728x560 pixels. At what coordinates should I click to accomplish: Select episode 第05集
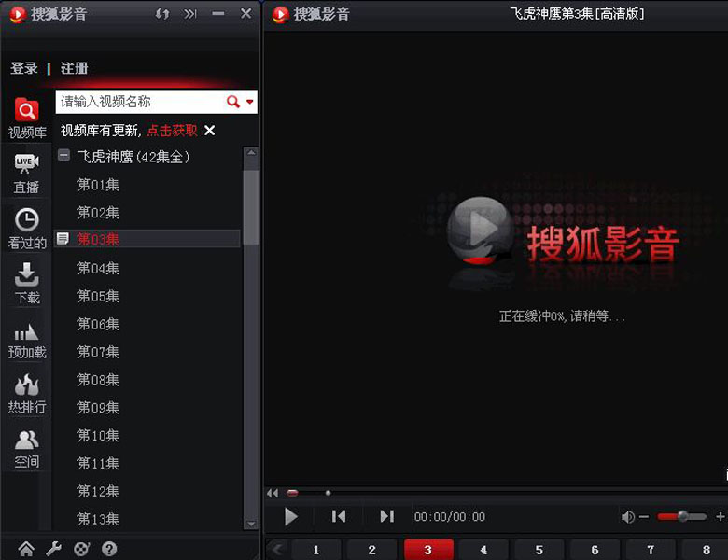98,296
